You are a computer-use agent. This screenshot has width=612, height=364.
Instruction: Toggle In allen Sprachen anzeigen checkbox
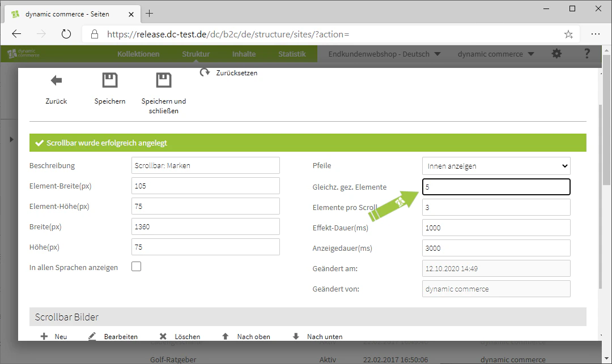click(136, 267)
